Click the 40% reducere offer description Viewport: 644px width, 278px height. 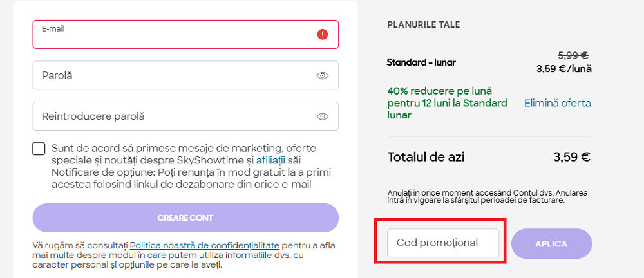(448, 103)
